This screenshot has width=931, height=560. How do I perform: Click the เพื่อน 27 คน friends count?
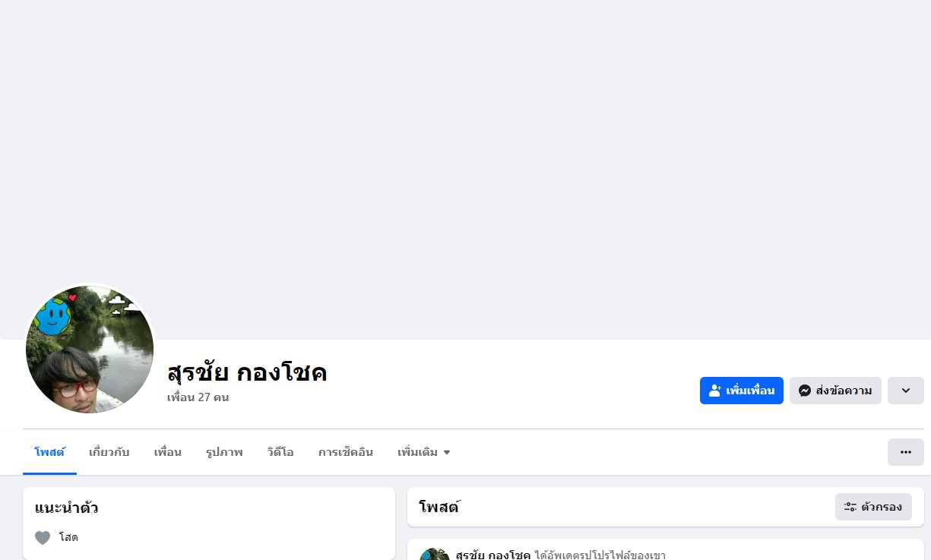coord(198,397)
